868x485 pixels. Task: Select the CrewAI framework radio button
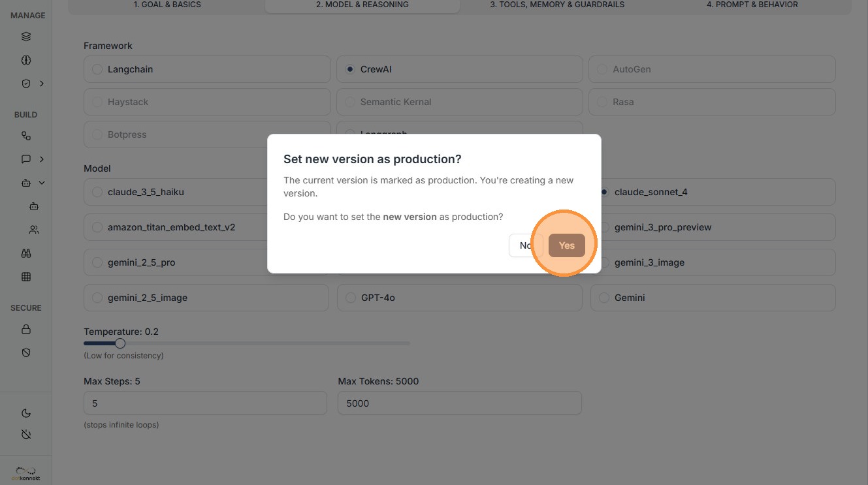(350, 69)
